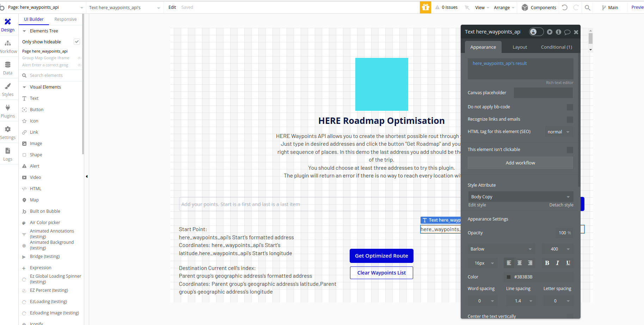Open the search magnifier tool
This screenshot has height=325, width=644.
point(588,7)
